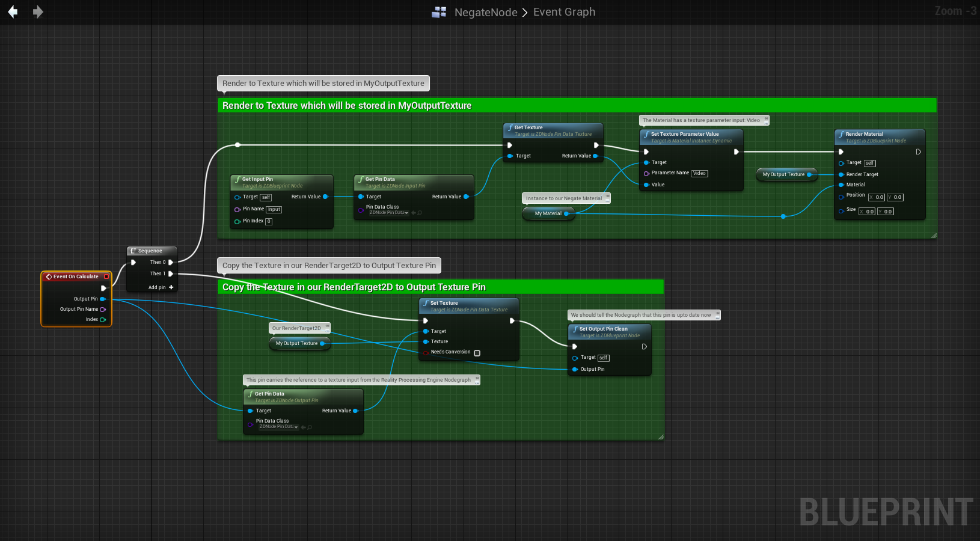Image resolution: width=980 pixels, height=541 pixels.
Task: Click the Add pin plus icon on Sequence
Action: pos(171,287)
